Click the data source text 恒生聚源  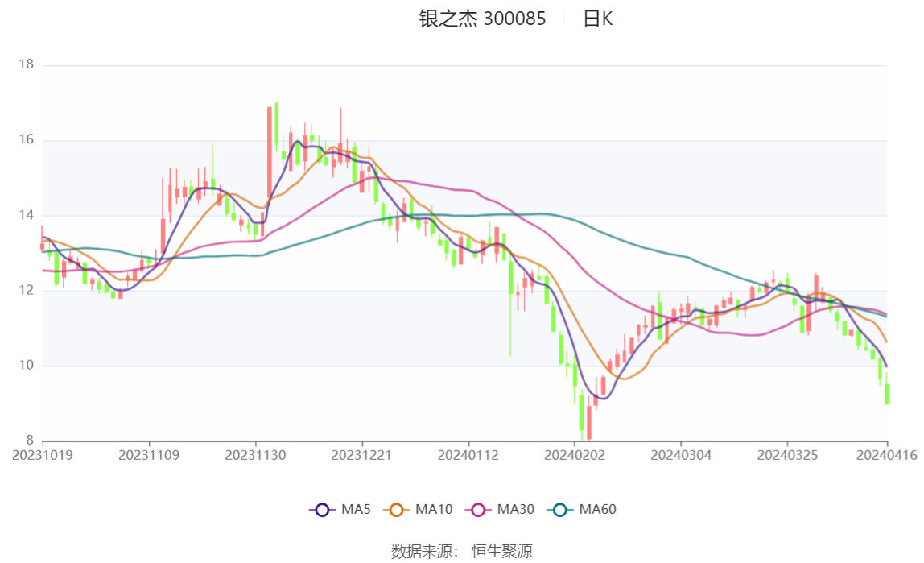(502, 551)
